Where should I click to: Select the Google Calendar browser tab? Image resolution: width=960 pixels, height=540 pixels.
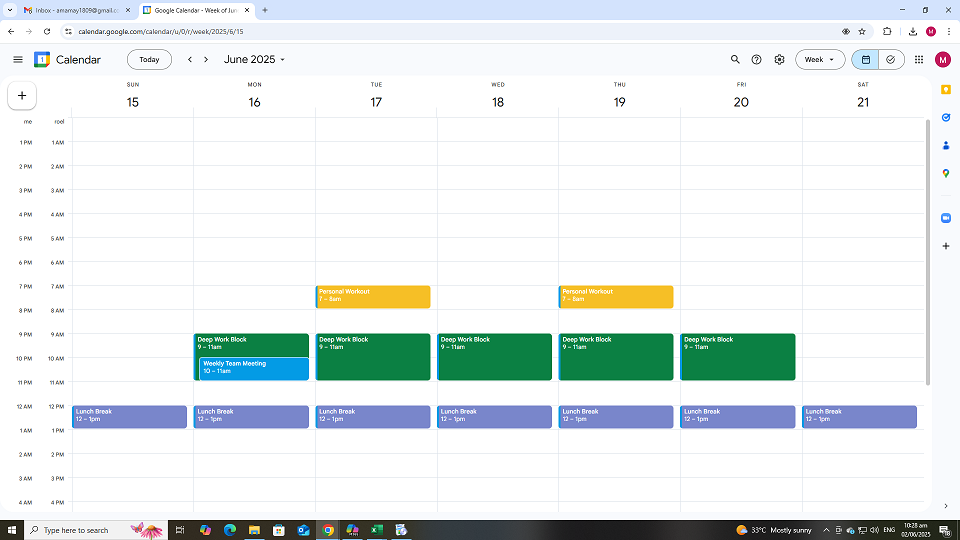[x=195, y=10]
